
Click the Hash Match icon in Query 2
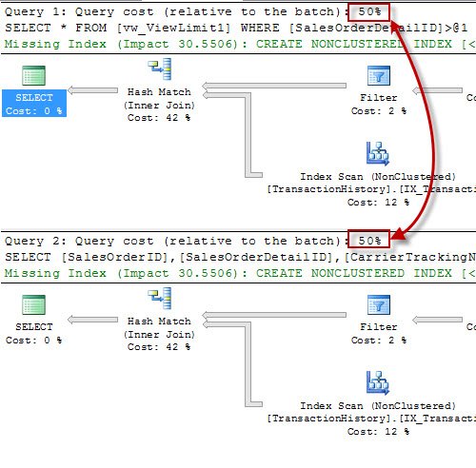tap(160, 298)
